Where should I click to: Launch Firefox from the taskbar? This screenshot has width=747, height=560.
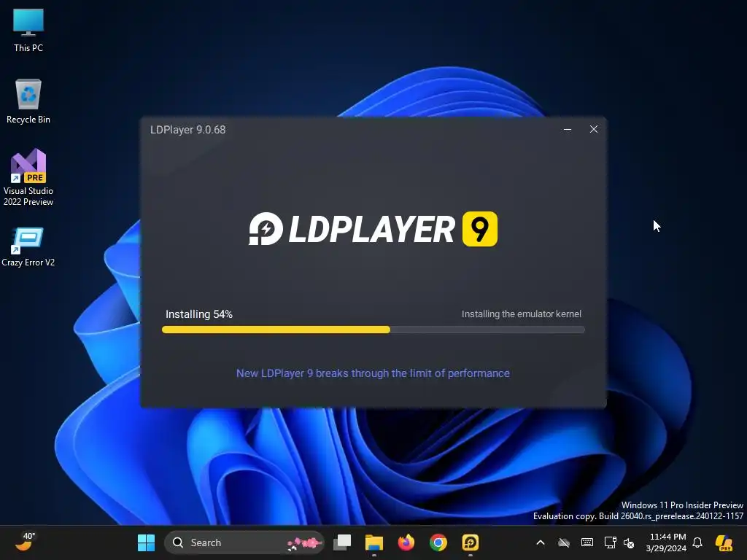point(406,542)
